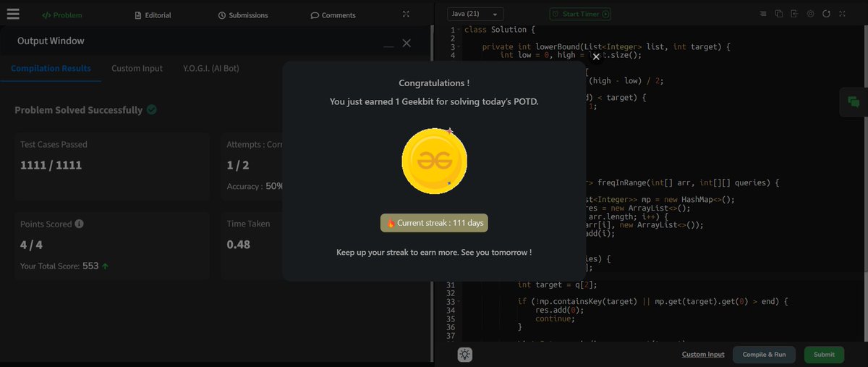Open the Comments tab
Viewport: 868px width, 367px height.
333,15
